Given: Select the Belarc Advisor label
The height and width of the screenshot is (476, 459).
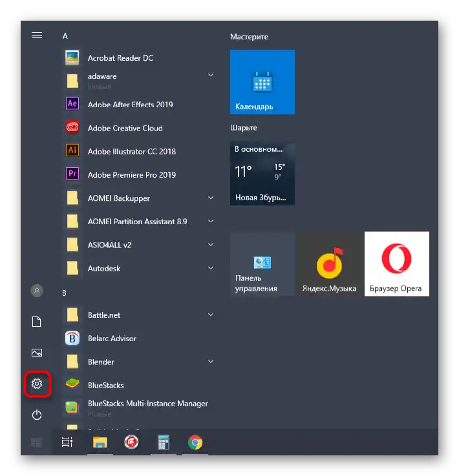Looking at the screenshot, I should 112,338.
